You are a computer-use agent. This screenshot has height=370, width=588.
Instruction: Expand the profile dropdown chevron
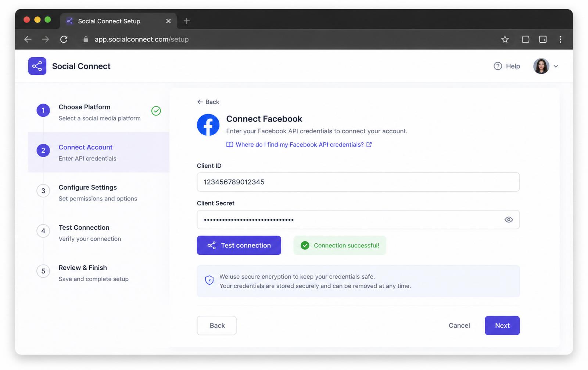coord(556,66)
